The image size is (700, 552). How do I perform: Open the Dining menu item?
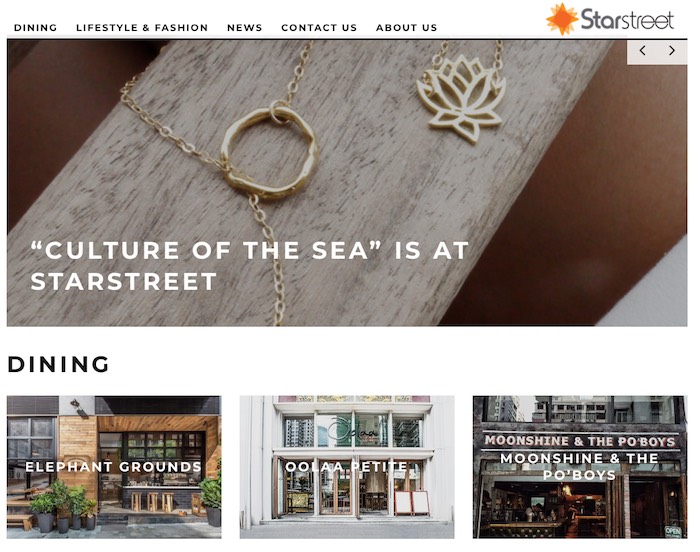(36, 28)
